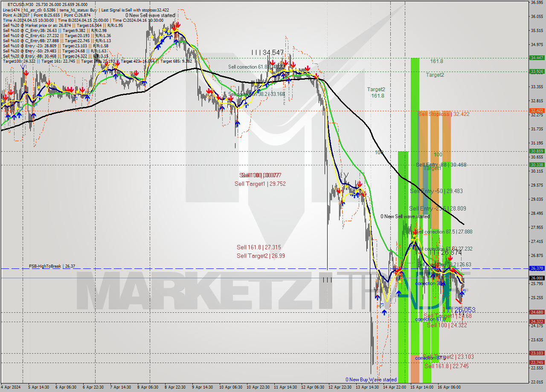Select the 'Sell %10 @ Entry -23: 28.809' line
Viewport: 546px width, 392px height.
(x=55, y=46)
